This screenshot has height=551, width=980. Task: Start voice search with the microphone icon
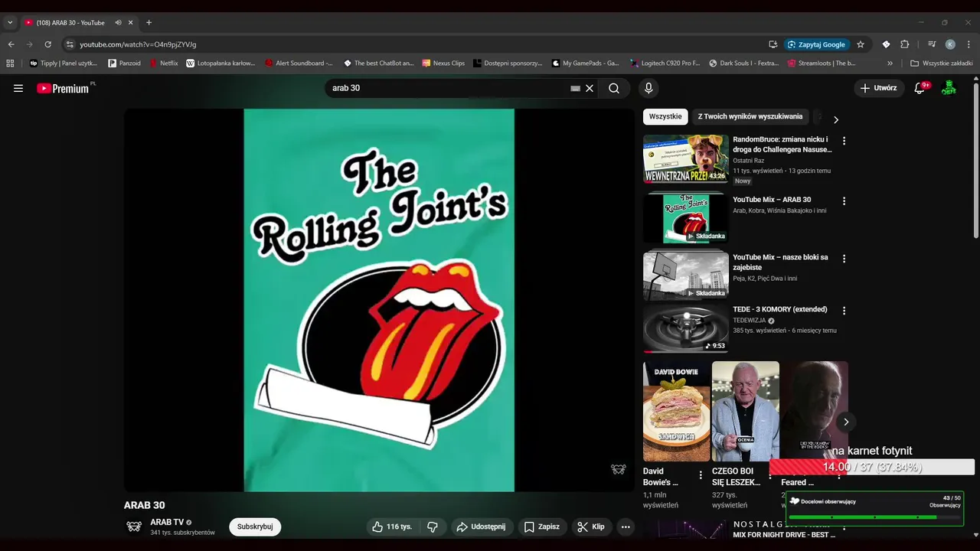(648, 88)
